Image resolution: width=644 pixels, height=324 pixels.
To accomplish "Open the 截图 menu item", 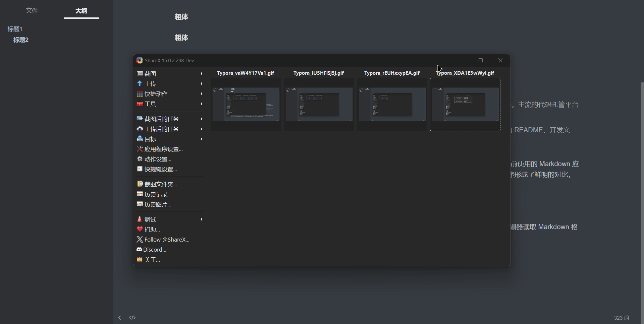I will coord(170,73).
